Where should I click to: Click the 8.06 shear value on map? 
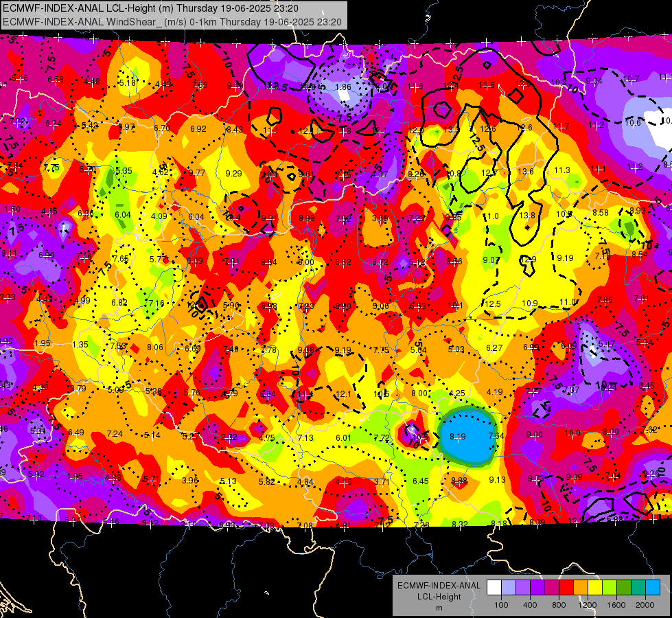[x=154, y=347]
